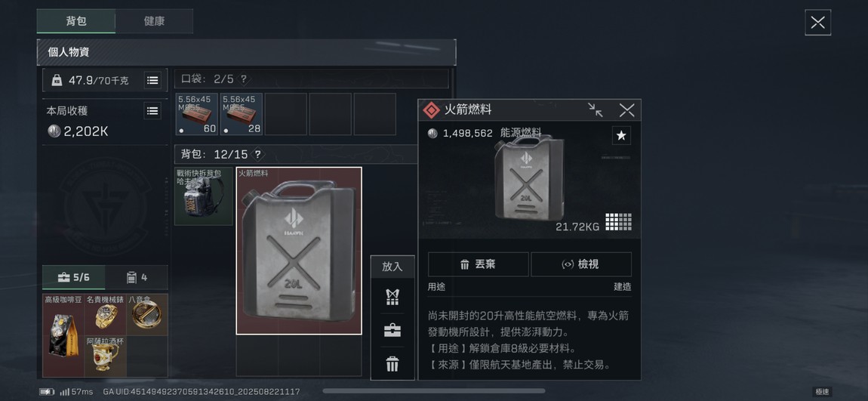
Task: Switch to the 健康 tab
Action: pyautogui.click(x=154, y=21)
